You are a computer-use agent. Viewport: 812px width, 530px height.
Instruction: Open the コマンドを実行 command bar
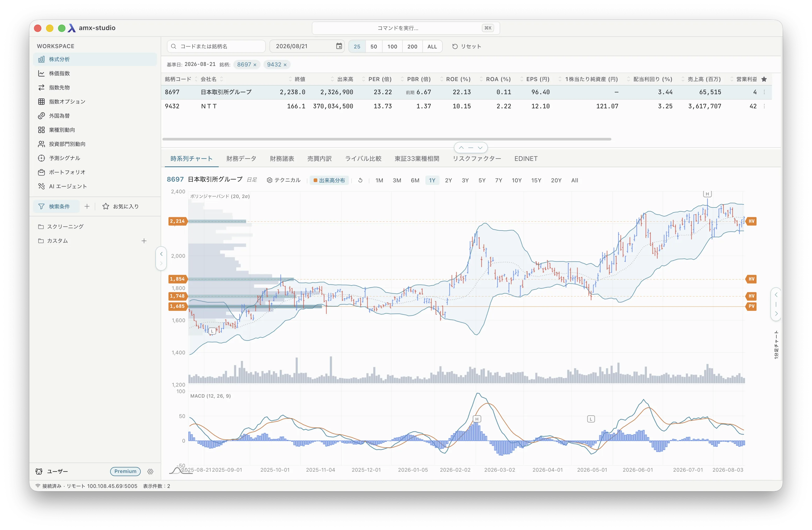point(406,28)
